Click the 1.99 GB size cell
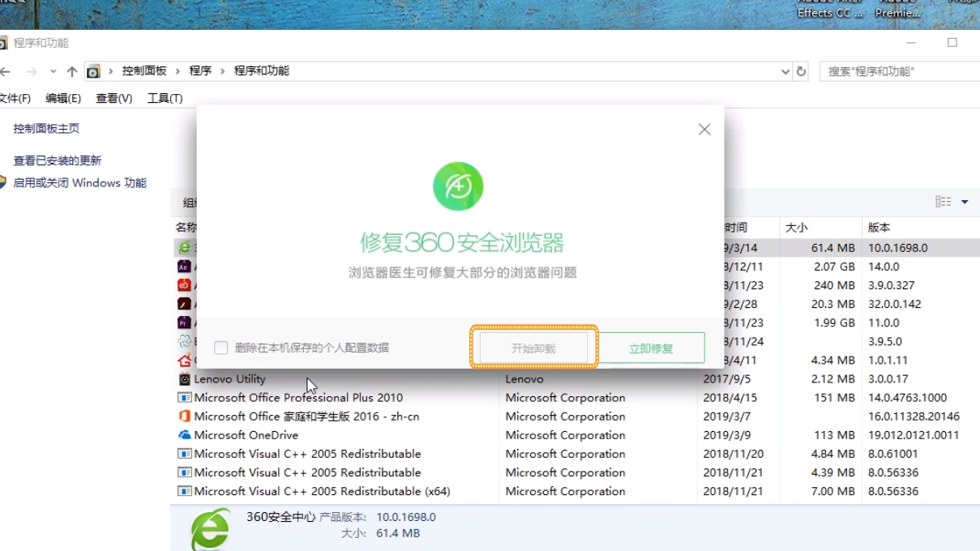Viewport: 980px width, 551px height. coord(834,322)
